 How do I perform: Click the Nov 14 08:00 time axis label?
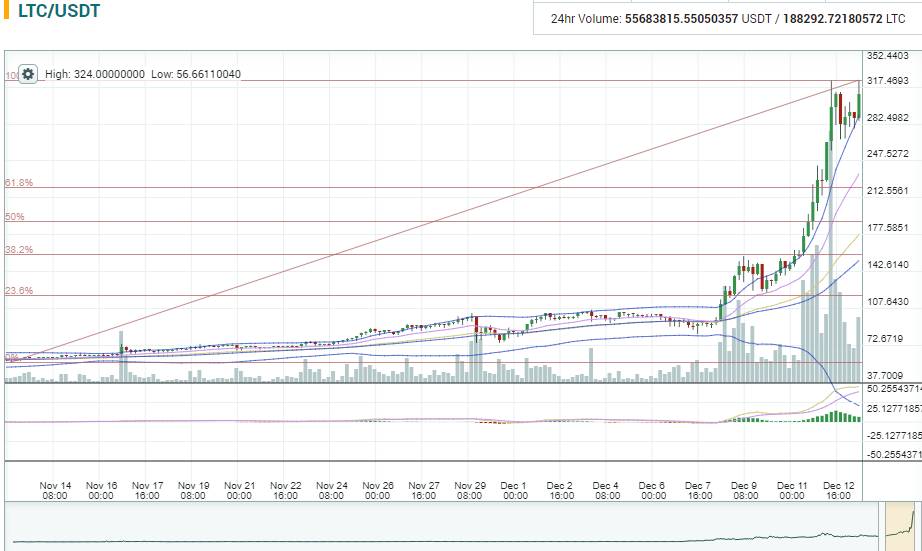click(x=55, y=490)
